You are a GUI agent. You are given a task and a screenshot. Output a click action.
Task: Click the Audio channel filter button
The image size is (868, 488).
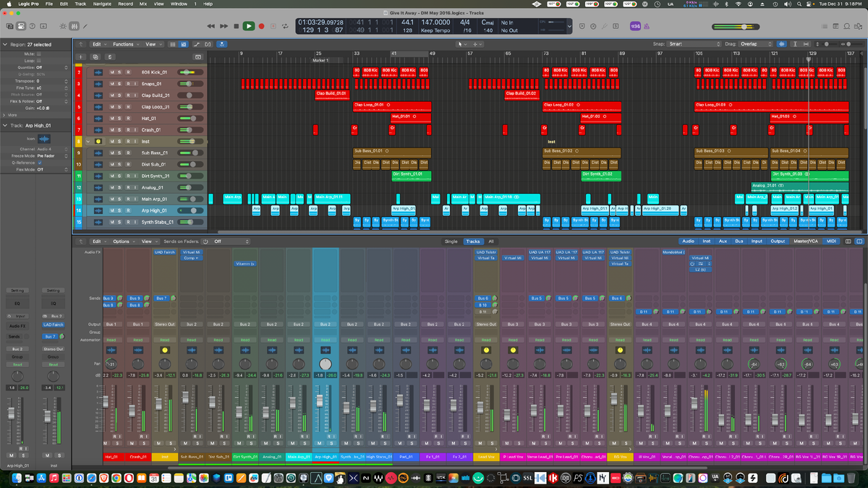click(x=688, y=241)
